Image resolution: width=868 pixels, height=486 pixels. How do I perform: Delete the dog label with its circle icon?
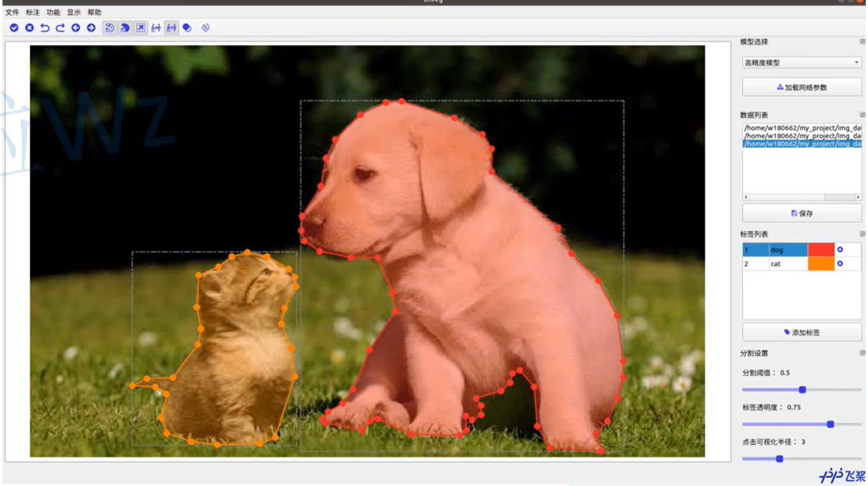[x=840, y=250]
